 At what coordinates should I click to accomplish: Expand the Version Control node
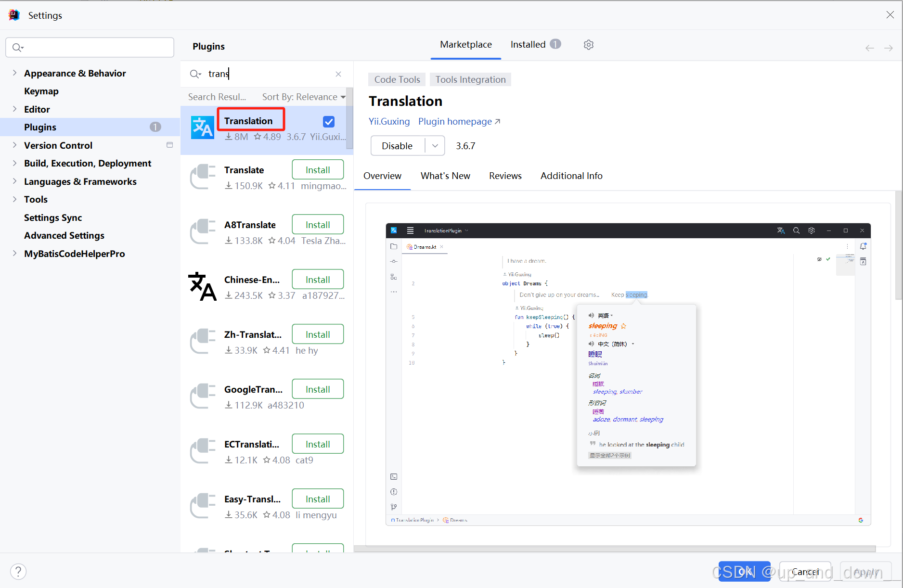[14, 145]
